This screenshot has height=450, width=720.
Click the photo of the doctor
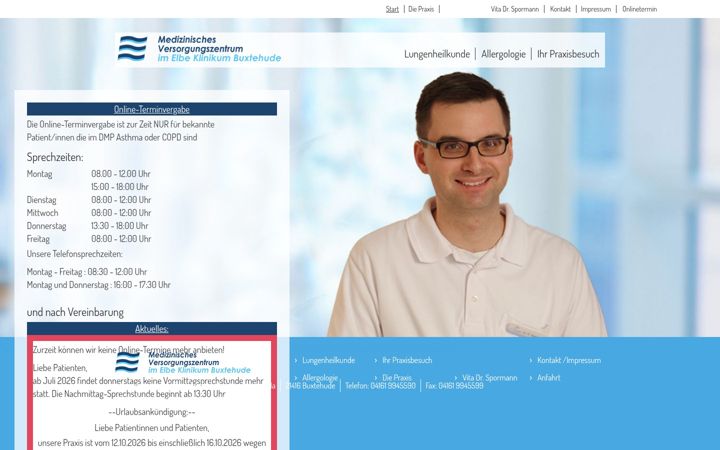(467, 204)
